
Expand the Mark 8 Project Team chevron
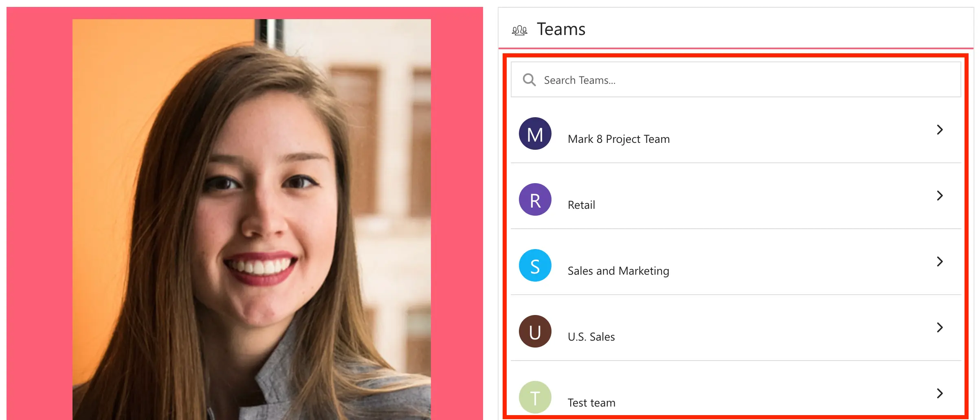coord(940,130)
